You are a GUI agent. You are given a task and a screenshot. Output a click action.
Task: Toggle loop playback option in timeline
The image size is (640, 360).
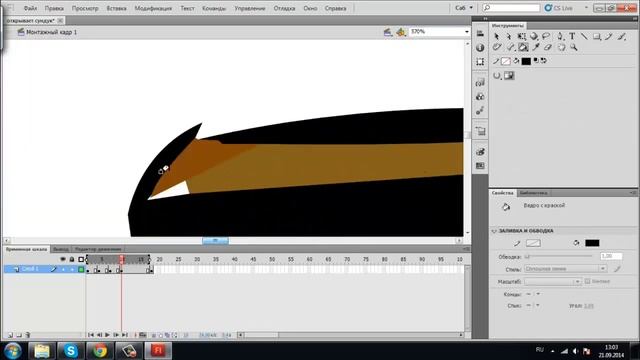pos(142,335)
